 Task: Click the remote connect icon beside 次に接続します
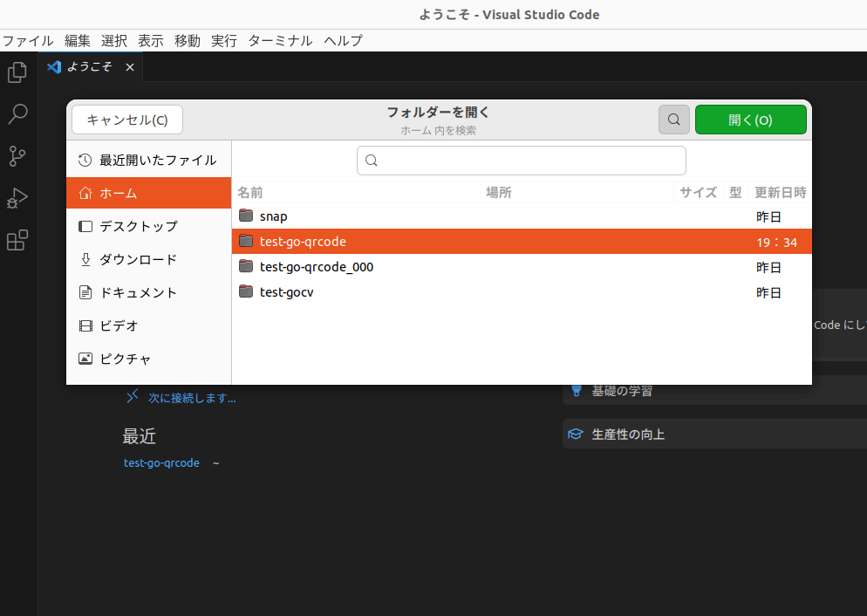click(x=133, y=396)
